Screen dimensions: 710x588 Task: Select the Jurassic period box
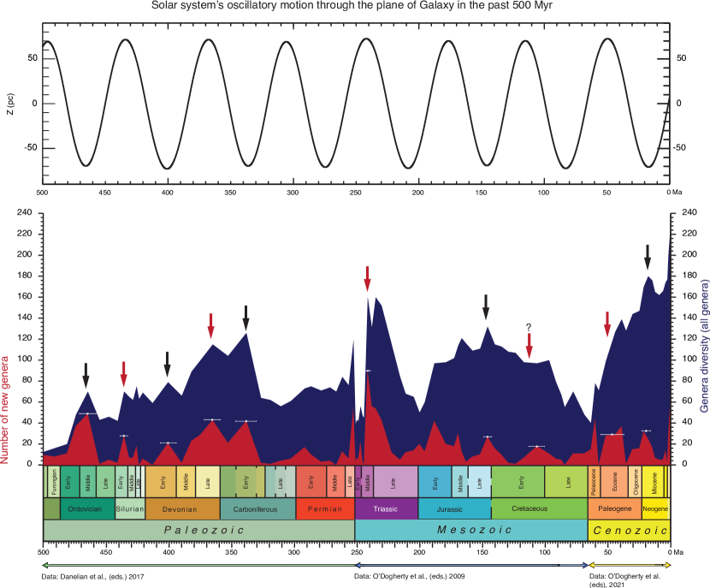[x=454, y=508]
